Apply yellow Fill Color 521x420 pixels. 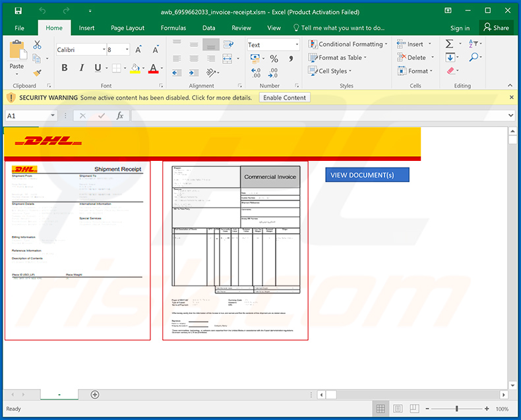(x=135, y=68)
